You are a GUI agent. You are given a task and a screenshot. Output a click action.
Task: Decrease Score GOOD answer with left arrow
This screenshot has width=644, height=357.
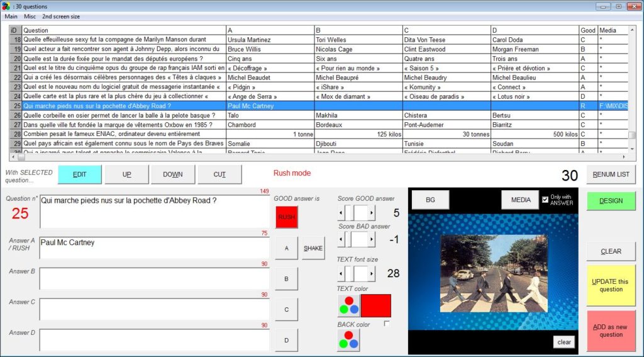tap(341, 213)
